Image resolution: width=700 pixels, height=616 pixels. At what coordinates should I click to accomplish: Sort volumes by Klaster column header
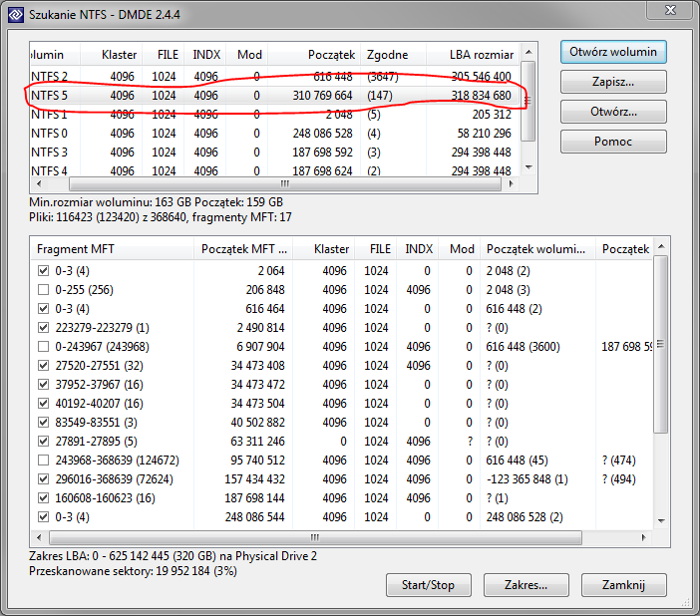click(111, 55)
